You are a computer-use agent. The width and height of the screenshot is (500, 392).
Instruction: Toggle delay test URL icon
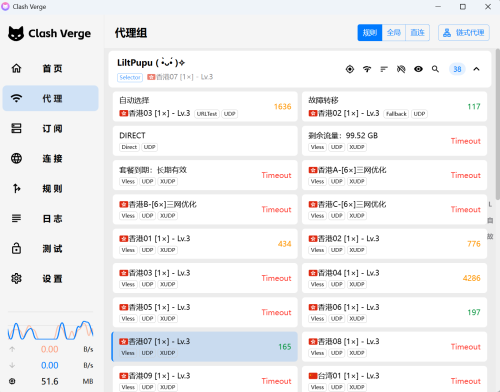coord(401,69)
